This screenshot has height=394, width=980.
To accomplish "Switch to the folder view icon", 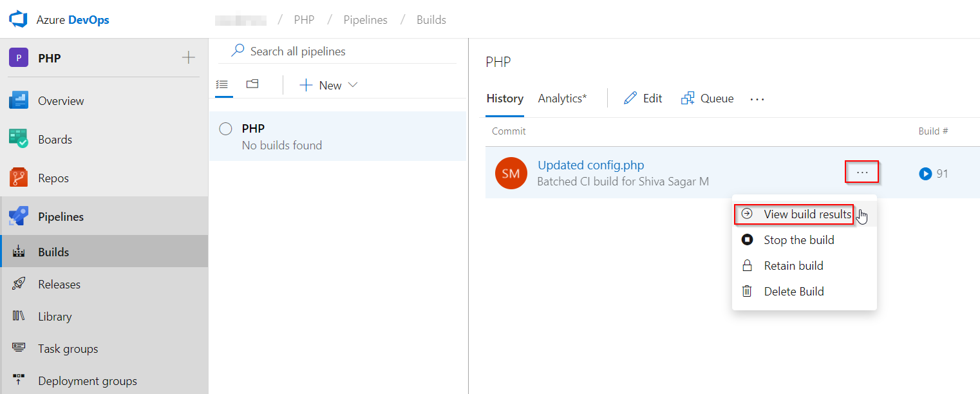I will point(252,84).
